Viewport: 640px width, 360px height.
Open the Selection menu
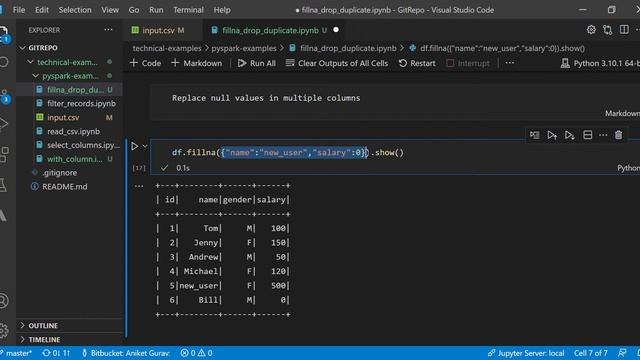tap(75, 10)
